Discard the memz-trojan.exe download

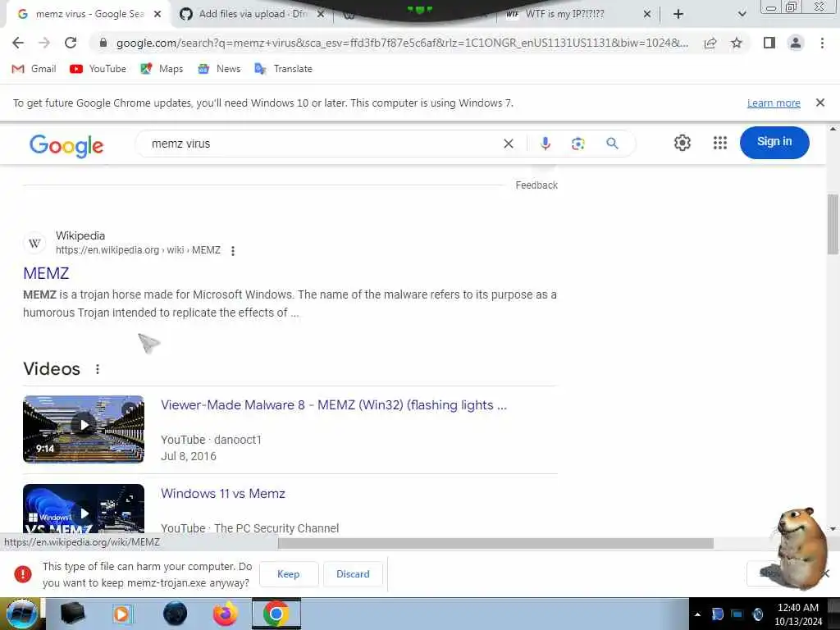(x=353, y=573)
